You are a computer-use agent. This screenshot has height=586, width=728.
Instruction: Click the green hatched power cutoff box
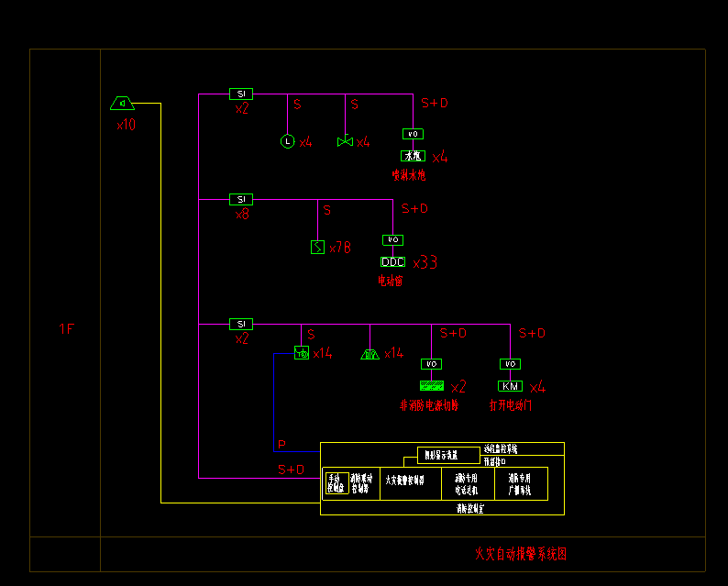pyautogui.click(x=431, y=386)
